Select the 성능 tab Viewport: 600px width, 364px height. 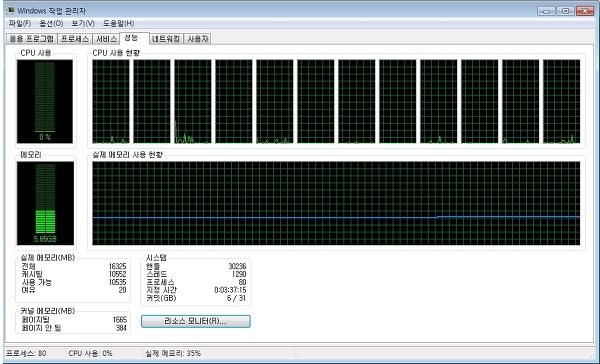point(134,38)
